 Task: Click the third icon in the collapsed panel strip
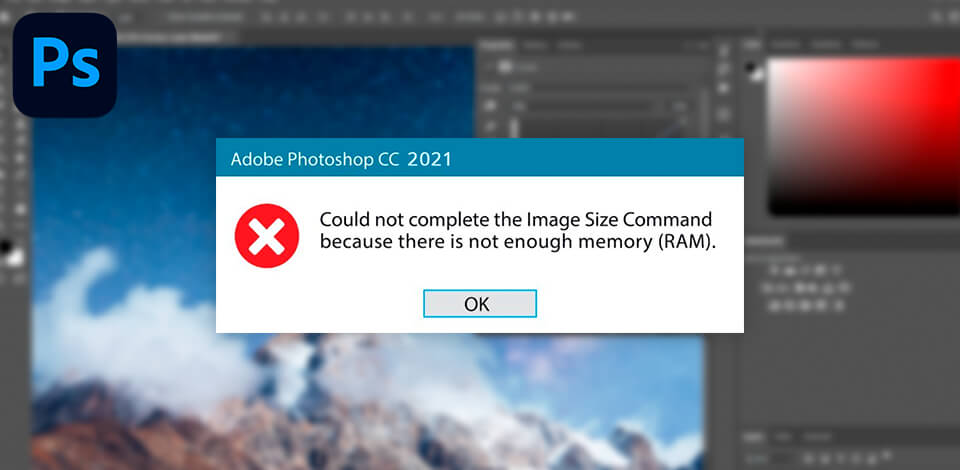[x=723, y=89]
